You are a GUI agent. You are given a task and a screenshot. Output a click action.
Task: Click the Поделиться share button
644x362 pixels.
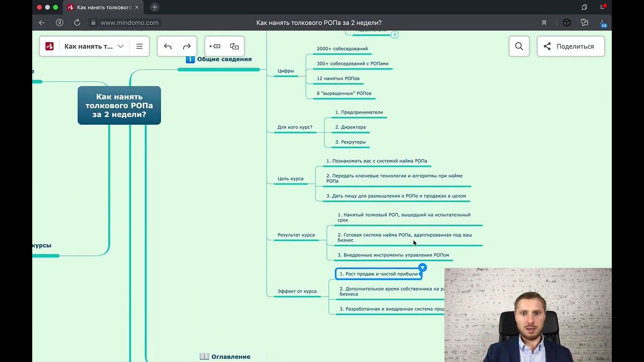tap(571, 46)
